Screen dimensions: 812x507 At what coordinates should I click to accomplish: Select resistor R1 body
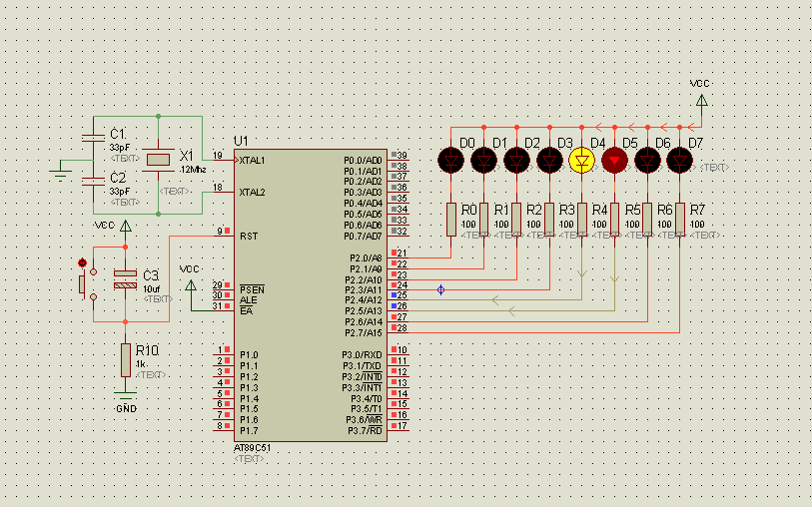tap(483, 220)
